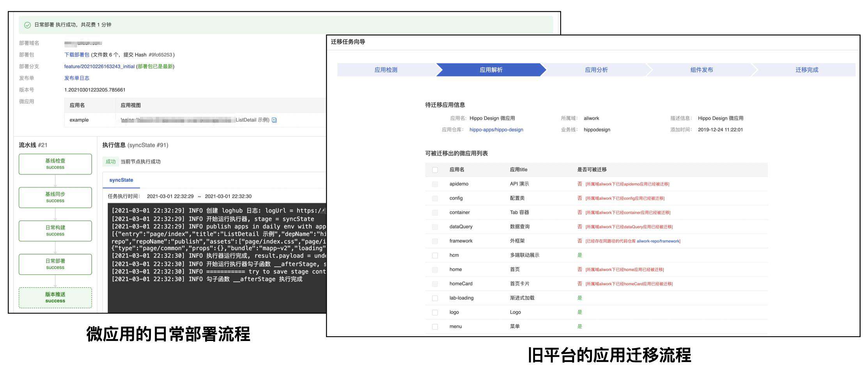Click the log line 勾子函数 __afterStage 执行完成
Viewport: 868px width, 371px height.
point(207,279)
